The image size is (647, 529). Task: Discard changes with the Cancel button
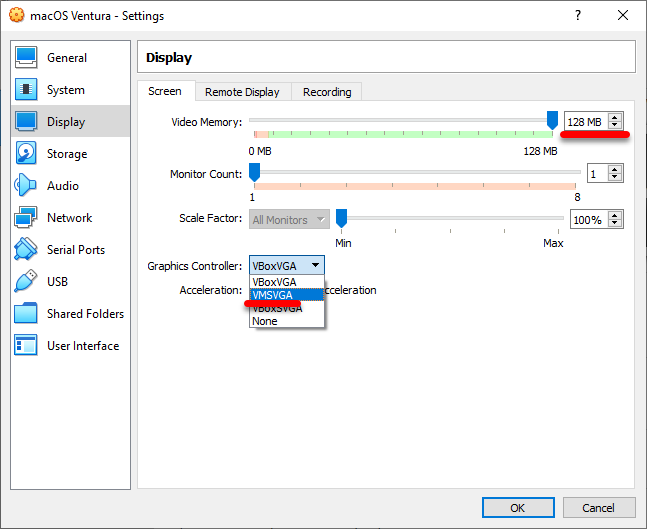tap(598, 508)
